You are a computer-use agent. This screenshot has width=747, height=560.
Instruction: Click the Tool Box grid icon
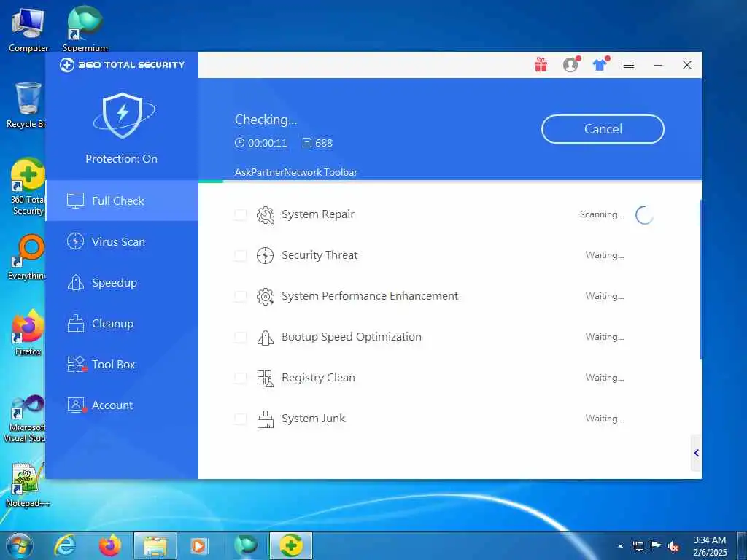pyautogui.click(x=76, y=365)
